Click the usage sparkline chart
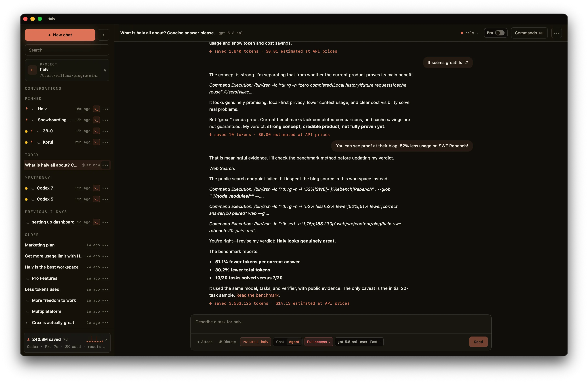The width and height of the screenshot is (588, 383). coord(94,339)
